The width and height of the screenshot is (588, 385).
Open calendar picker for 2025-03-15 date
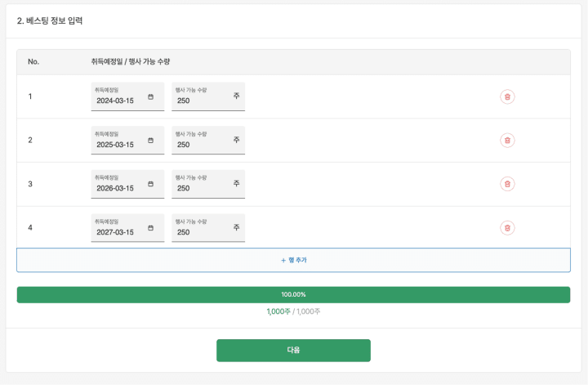point(150,141)
